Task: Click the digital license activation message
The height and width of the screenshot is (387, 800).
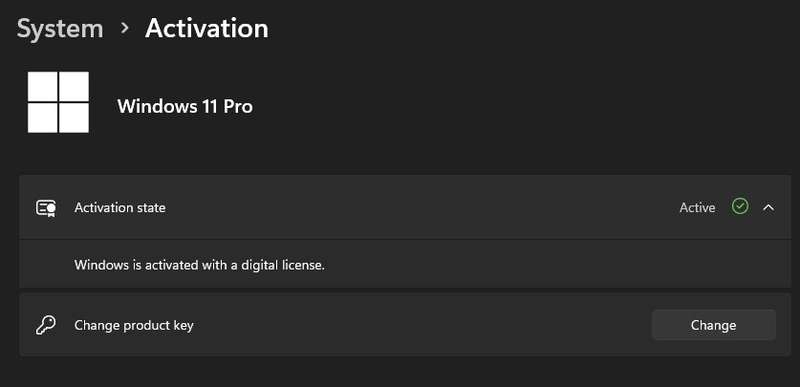Action: (x=199, y=265)
